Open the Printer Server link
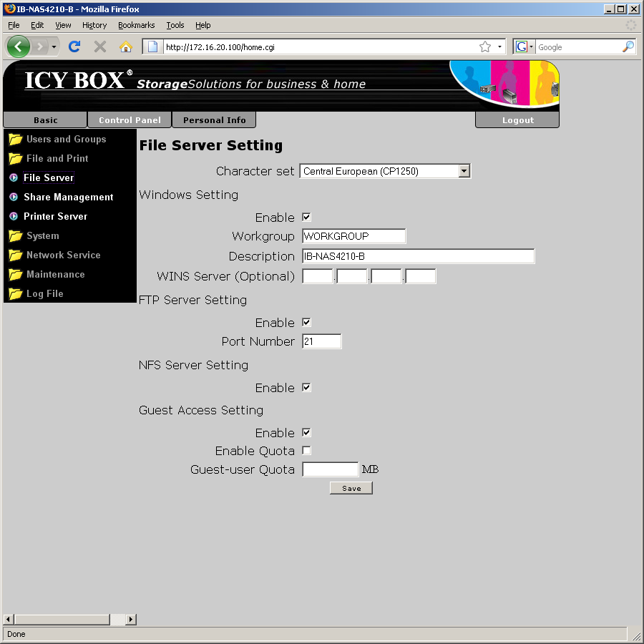Image resolution: width=644 pixels, height=644 pixels. coord(55,216)
